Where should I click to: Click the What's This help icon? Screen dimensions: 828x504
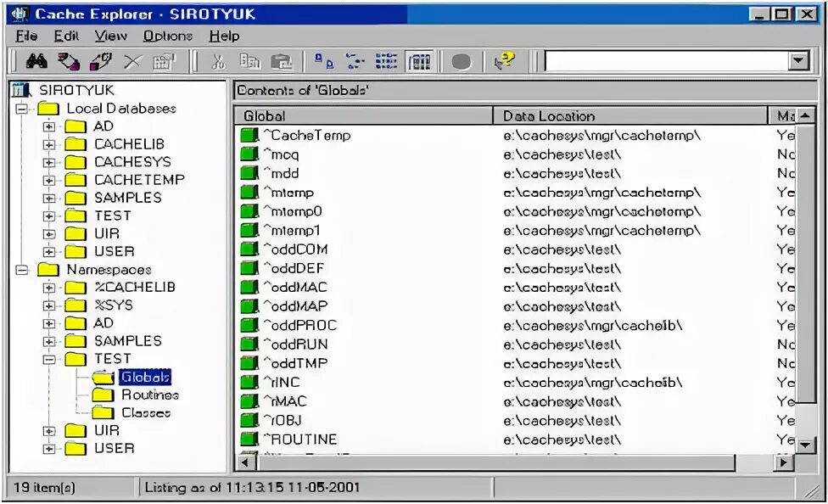pos(504,61)
